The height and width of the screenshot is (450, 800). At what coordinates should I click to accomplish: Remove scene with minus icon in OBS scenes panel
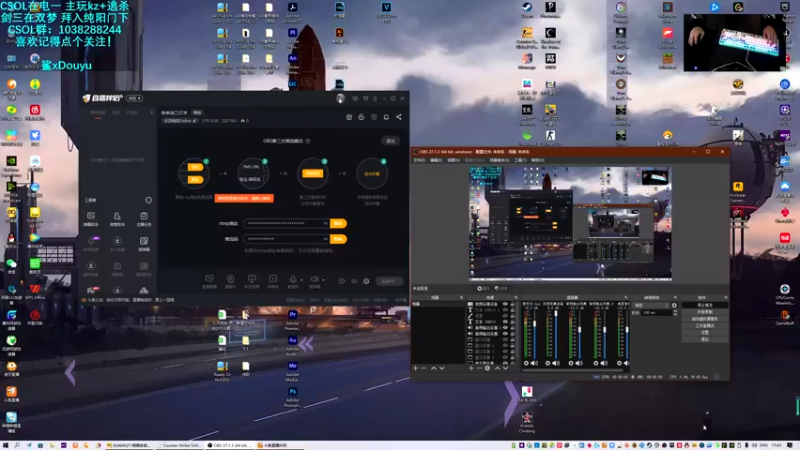(424, 368)
